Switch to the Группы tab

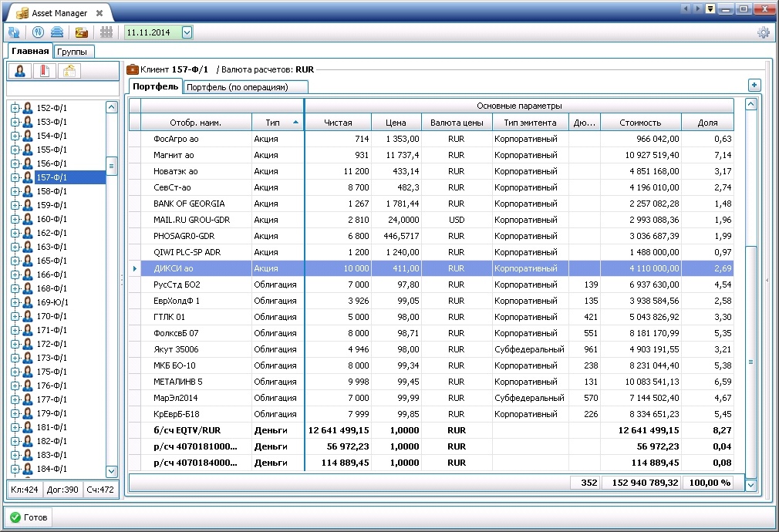(x=74, y=52)
